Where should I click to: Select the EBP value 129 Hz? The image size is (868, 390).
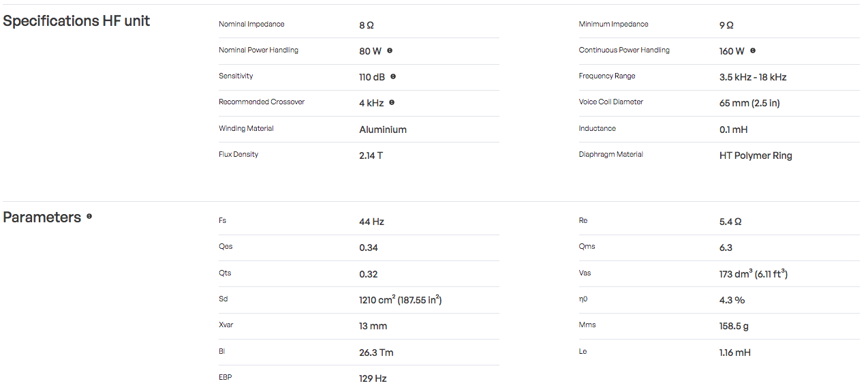[373, 378]
